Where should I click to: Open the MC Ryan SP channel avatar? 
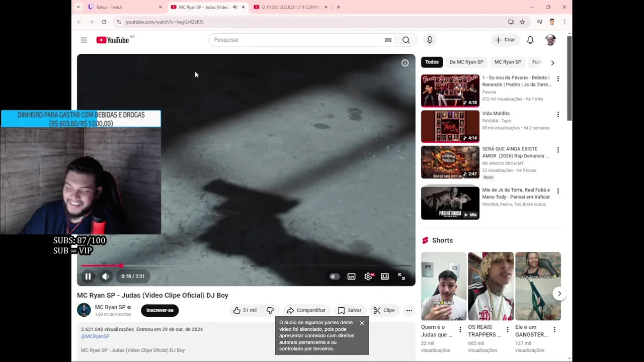(x=84, y=310)
